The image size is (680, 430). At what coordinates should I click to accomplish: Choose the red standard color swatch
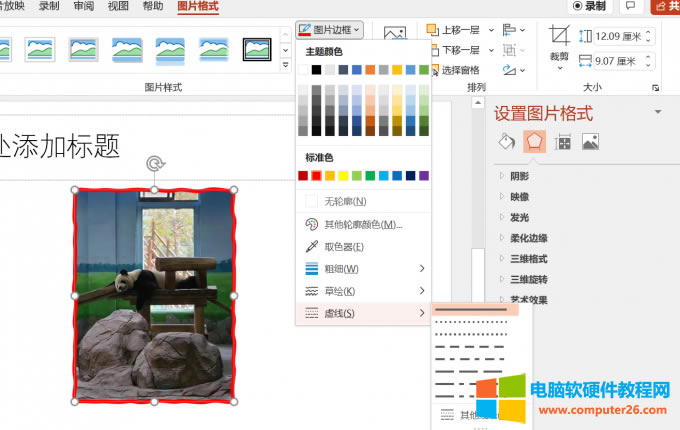pos(316,176)
